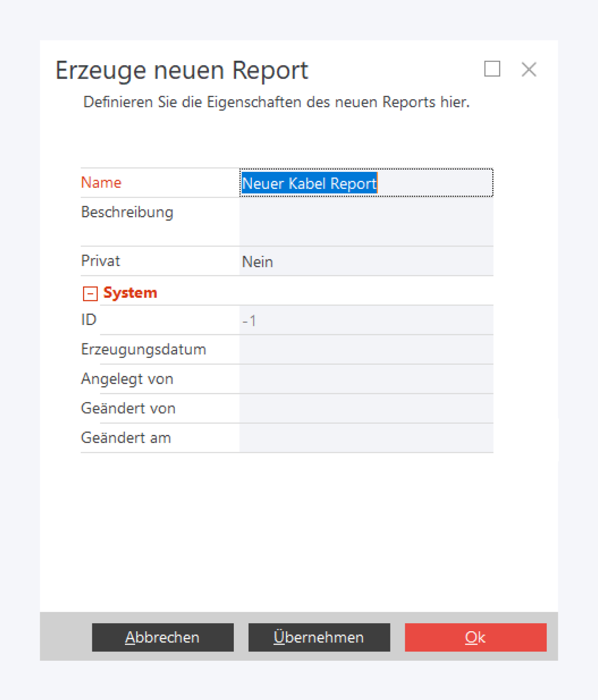Select the Erzeugungsdatum property label

143,349
